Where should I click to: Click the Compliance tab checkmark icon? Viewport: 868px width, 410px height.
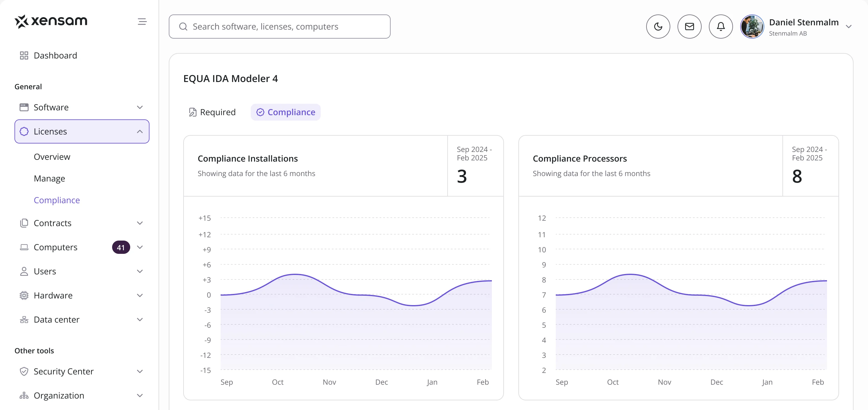coord(260,112)
